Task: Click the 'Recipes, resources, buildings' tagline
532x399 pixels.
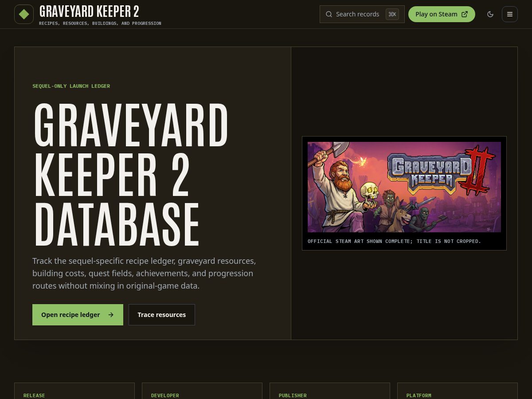Action: tap(100, 23)
